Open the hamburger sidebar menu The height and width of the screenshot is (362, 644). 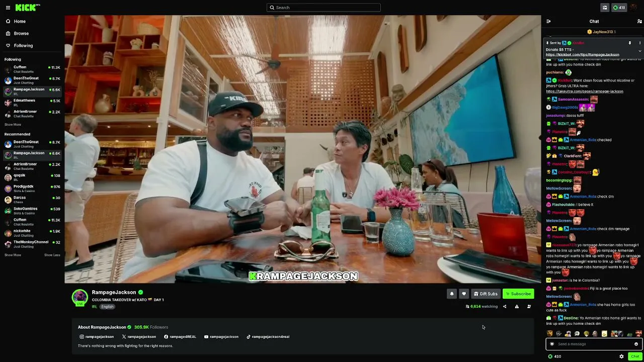click(8, 8)
